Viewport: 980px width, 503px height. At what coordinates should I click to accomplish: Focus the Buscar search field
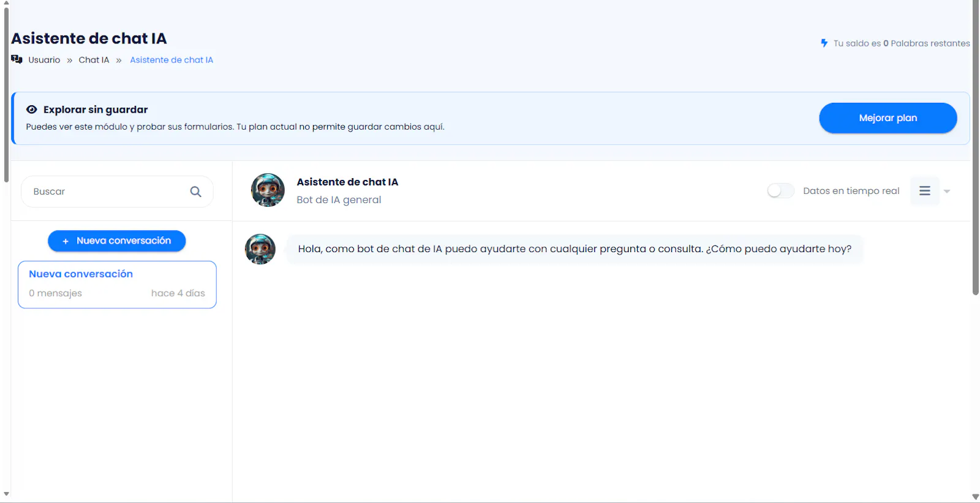click(x=117, y=192)
